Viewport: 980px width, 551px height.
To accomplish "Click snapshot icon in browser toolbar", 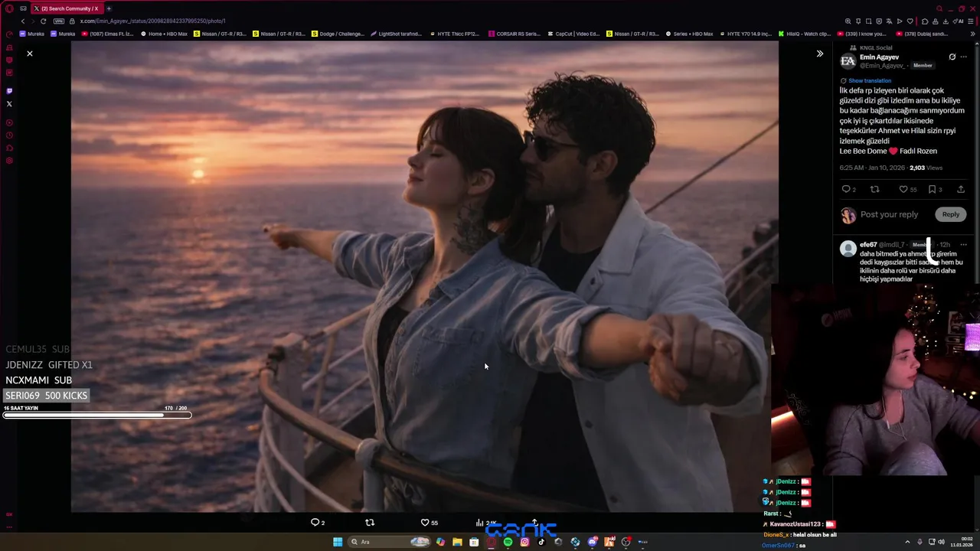I will click(x=868, y=21).
